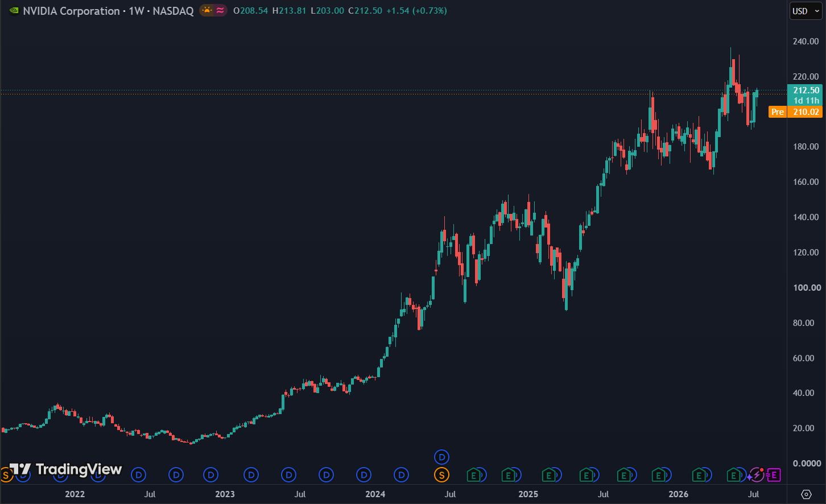
Task: Click the pink upcoming earnings E marker
Action: [773, 474]
